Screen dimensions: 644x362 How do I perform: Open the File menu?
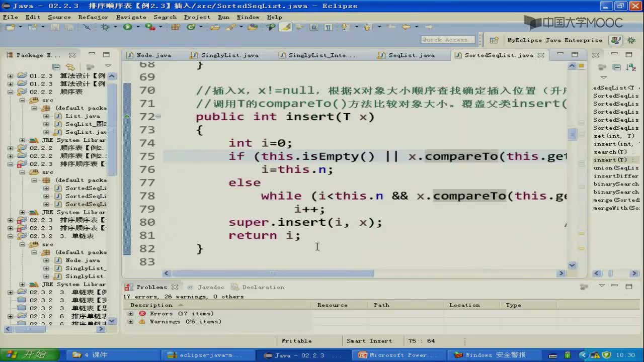tap(11, 17)
